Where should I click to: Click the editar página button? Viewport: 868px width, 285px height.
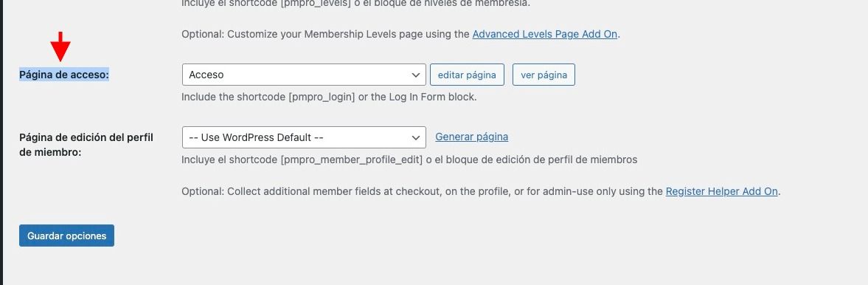(x=467, y=75)
